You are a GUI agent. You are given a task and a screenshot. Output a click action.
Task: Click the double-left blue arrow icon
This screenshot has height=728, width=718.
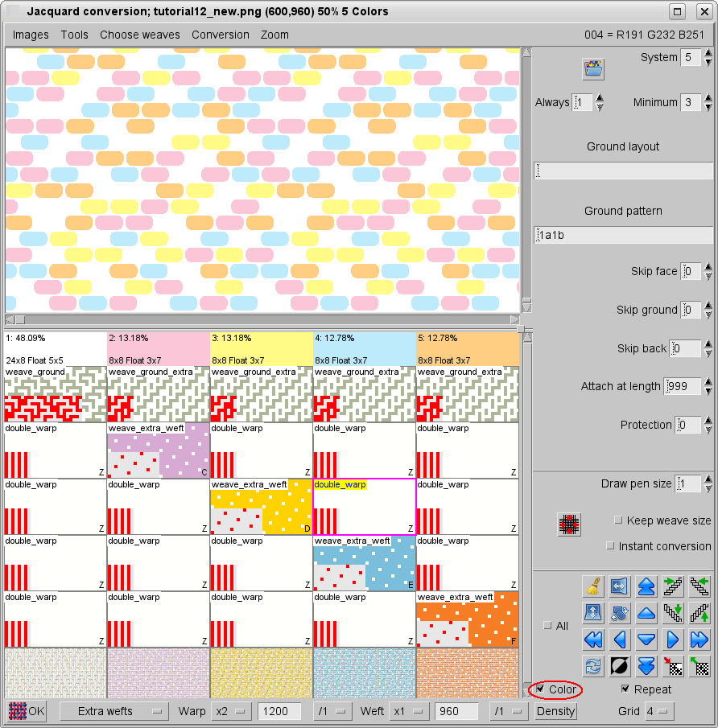coord(593,640)
